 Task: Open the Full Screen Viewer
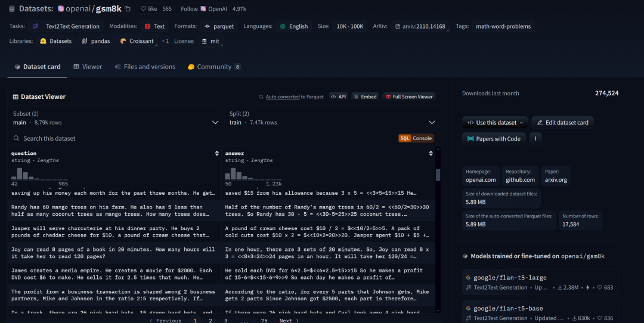(x=409, y=97)
